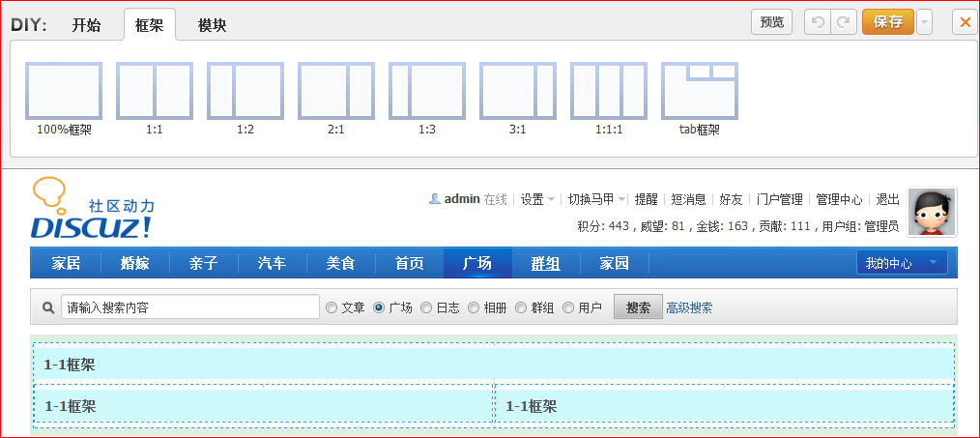Select the 2:1 frame layout icon
This screenshot has width=980, height=438.
click(x=336, y=91)
